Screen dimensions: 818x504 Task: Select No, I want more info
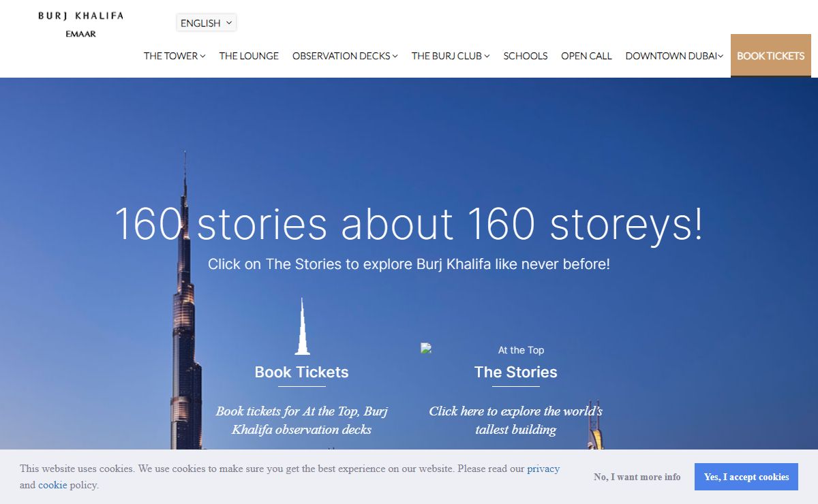637,477
